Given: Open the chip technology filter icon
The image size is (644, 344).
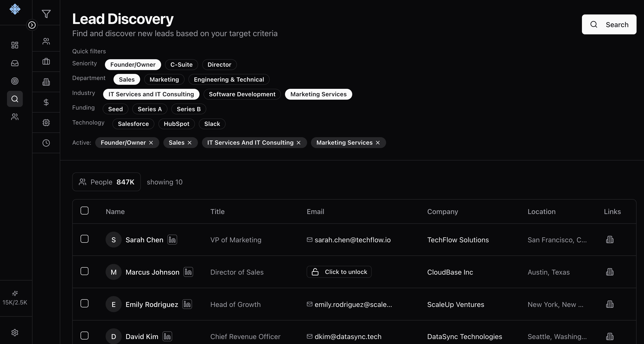Looking at the screenshot, I should pos(46,123).
